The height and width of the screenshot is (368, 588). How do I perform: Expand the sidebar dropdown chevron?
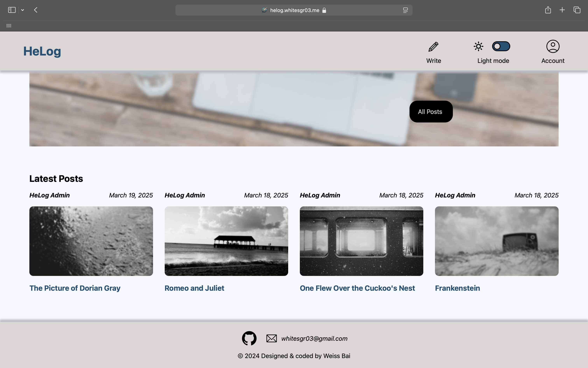[x=23, y=10]
